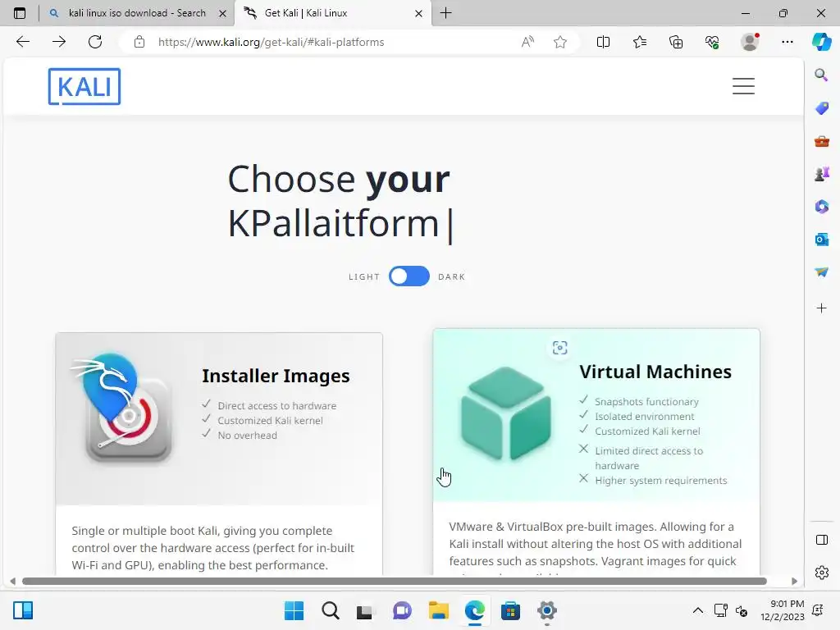Click the Installer Images disk illustration
Viewport: 840px width, 630px height.
pos(122,409)
